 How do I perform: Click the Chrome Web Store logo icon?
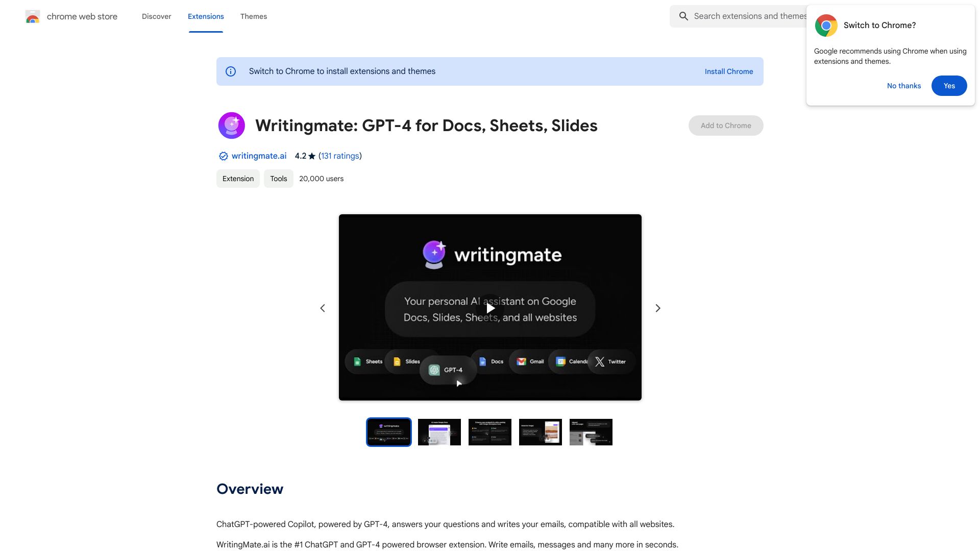[32, 16]
